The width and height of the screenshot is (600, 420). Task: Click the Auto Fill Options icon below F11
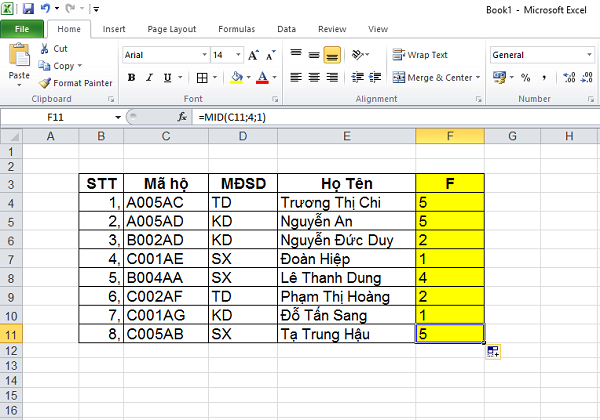[493, 351]
